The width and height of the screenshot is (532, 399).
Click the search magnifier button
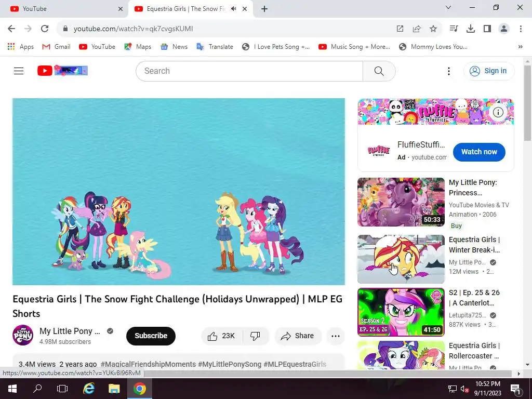(379, 71)
